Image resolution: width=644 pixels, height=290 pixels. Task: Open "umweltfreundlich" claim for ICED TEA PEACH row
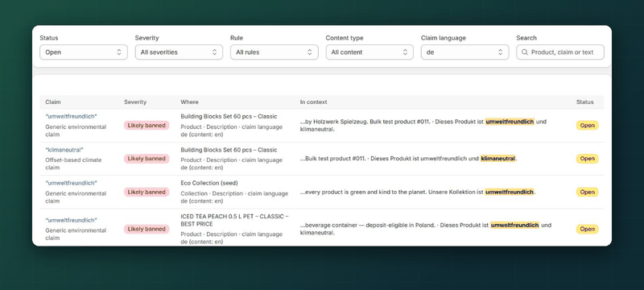(x=71, y=220)
